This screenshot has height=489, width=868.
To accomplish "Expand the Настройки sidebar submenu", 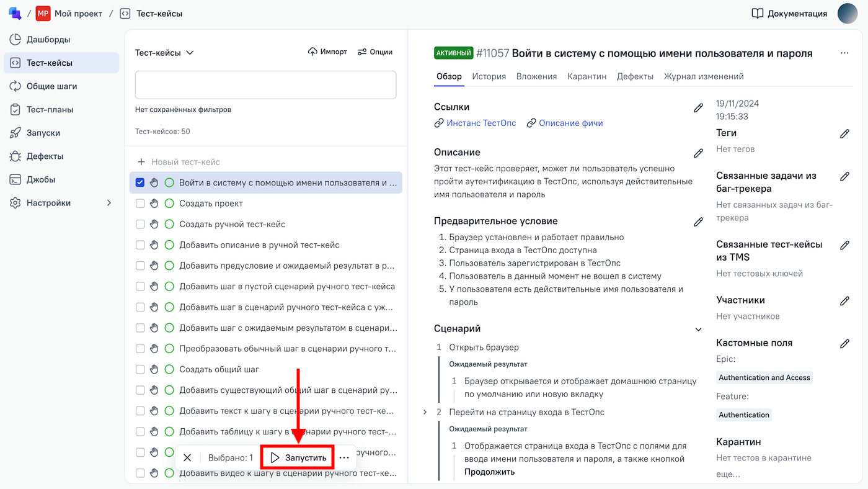I will 109,203.
